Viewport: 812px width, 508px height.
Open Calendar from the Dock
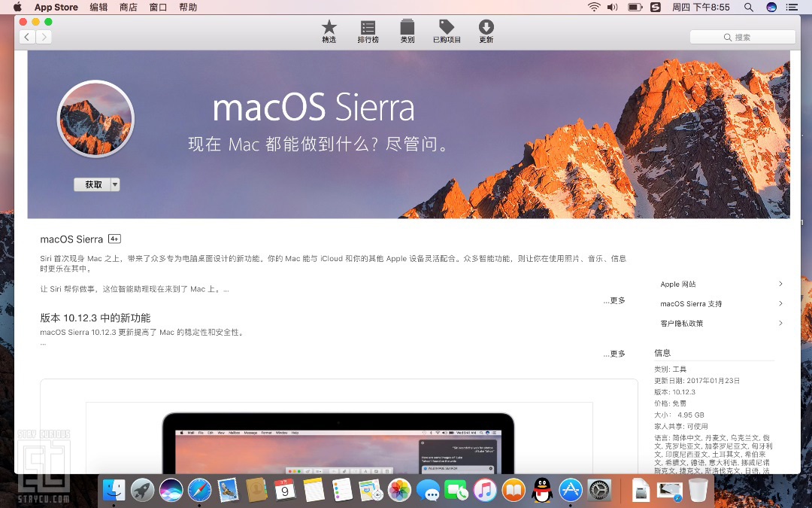[285, 490]
